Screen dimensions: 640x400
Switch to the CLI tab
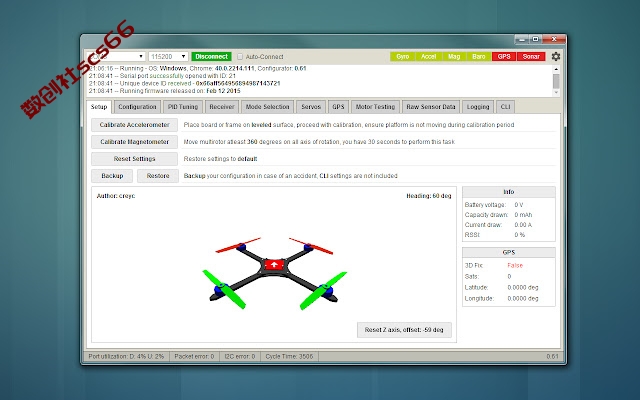click(x=505, y=107)
